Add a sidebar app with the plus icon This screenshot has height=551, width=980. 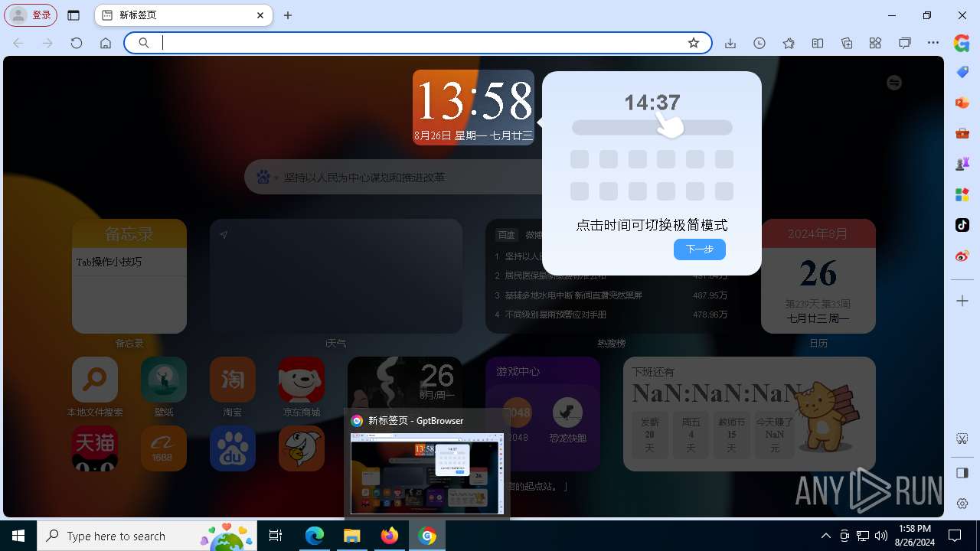click(x=962, y=301)
